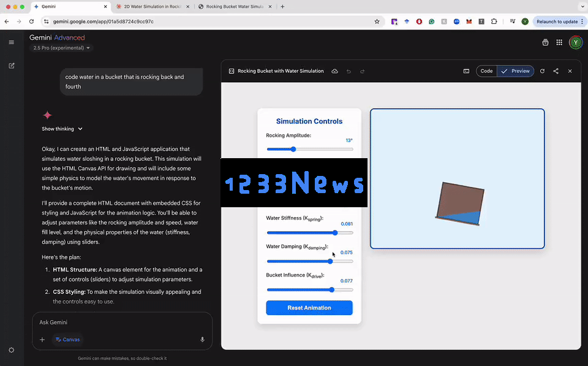Click the cloud save icon in the canvas header

tap(334, 71)
